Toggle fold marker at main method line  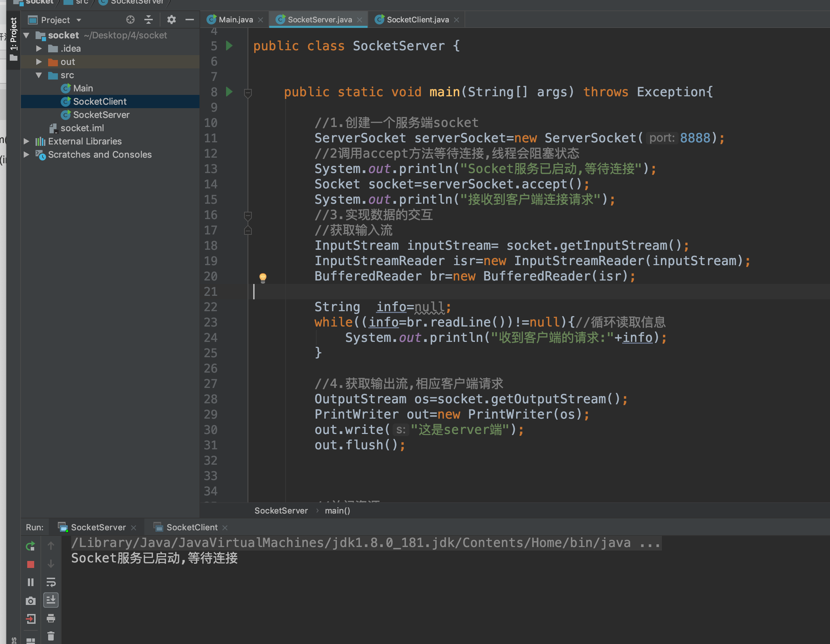click(x=248, y=92)
